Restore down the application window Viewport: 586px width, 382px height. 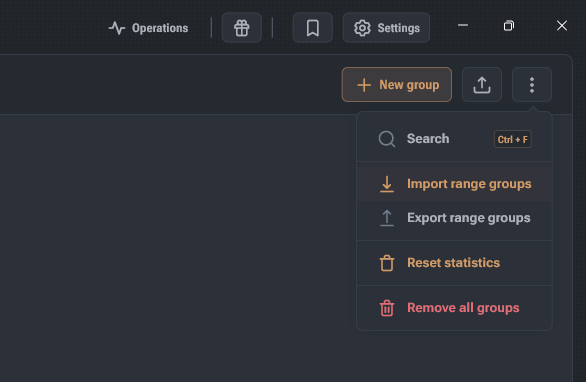[x=509, y=26]
